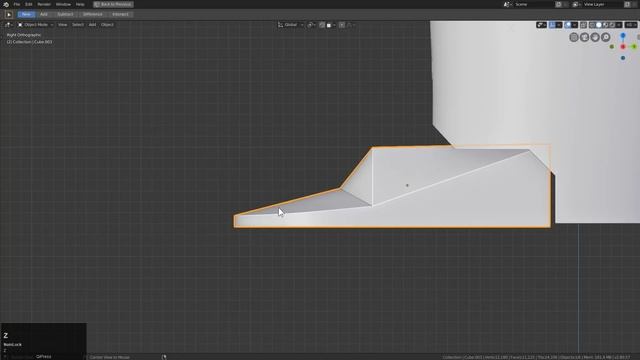This screenshot has width=640, height=360.
Task: Click the blue Z axis gizmo dot
Action: coord(623,36)
